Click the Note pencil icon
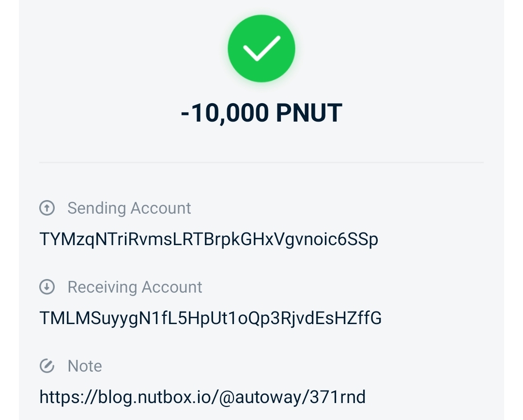This screenshot has width=523, height=420. 46,366
